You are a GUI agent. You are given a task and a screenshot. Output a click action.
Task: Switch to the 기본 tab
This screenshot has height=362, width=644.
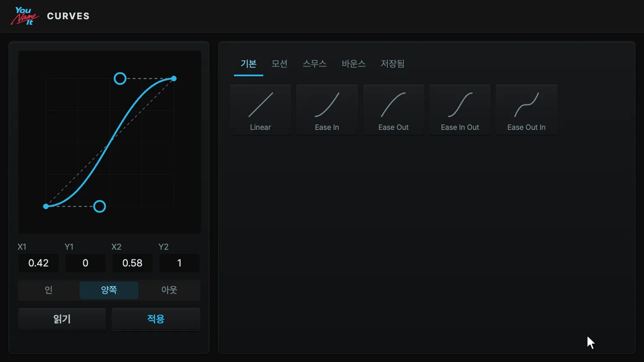[249, 64]
